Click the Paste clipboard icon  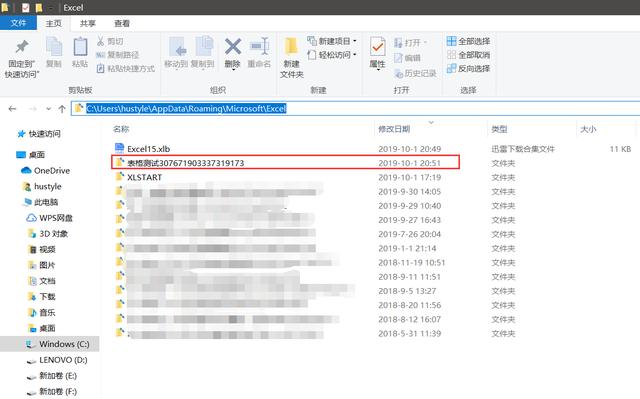[80, 47]
